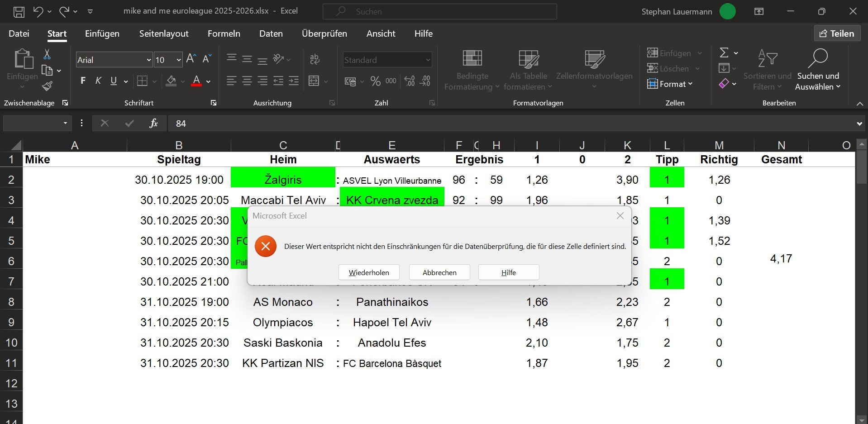Click the Copy icon

(47, 70)
